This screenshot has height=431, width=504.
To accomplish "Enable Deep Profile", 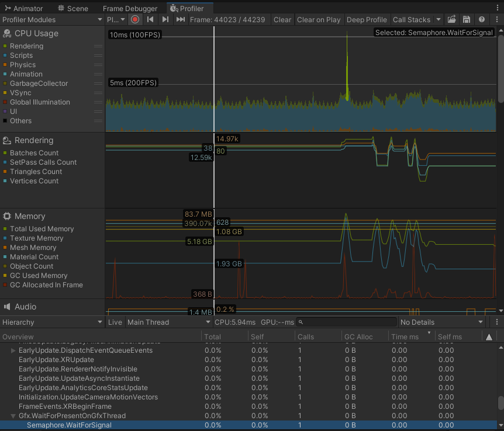I will click(x=367, y=19).
